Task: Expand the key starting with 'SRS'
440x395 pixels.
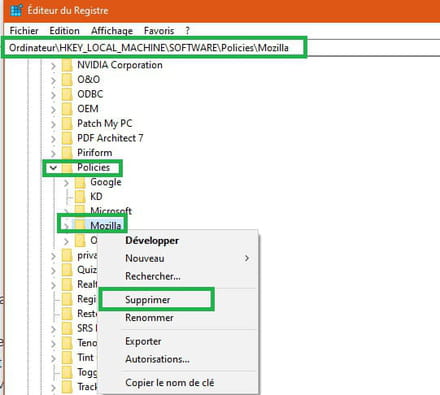Action: [53, 329]
